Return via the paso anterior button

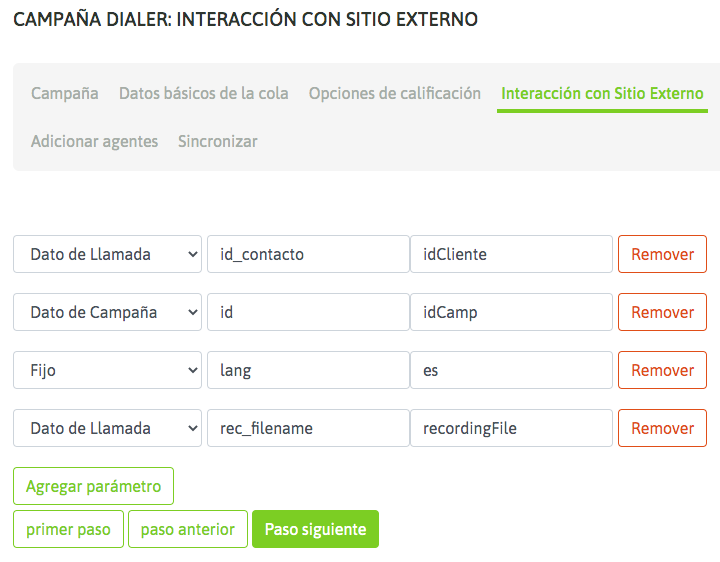[x=187, y=529]
